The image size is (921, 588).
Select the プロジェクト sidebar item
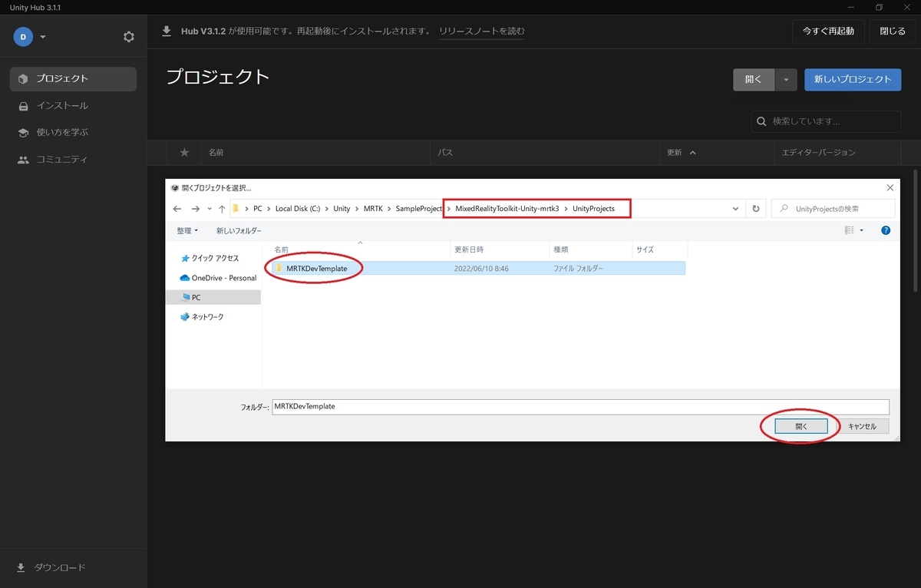click(x=73, y=78)
